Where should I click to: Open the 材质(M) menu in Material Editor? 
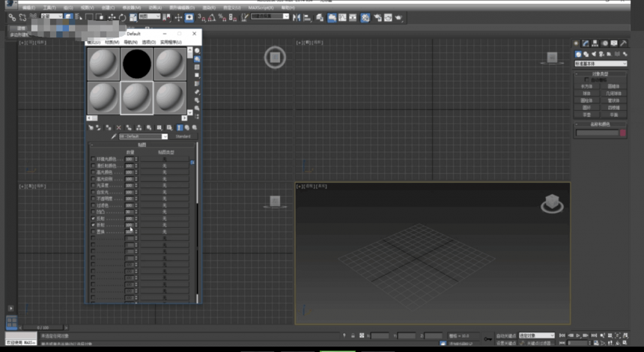(x=112, y=42)
